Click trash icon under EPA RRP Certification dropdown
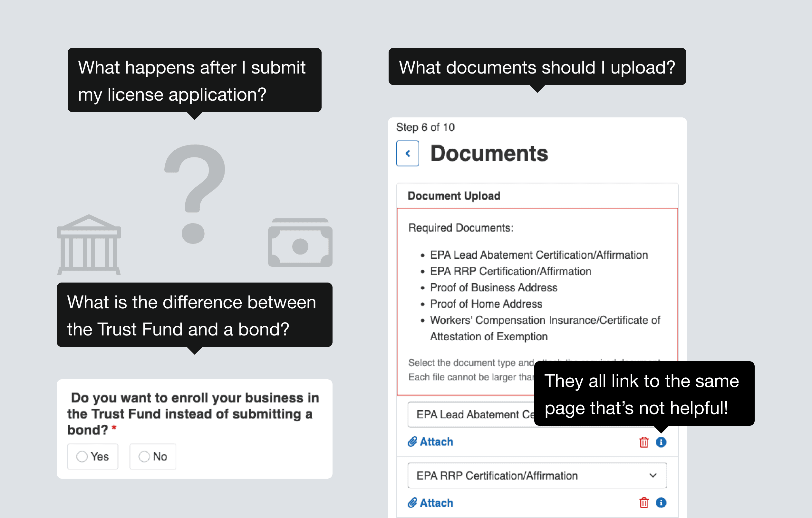The width and height of the screenshot is (812, 518). pos(644,503)
